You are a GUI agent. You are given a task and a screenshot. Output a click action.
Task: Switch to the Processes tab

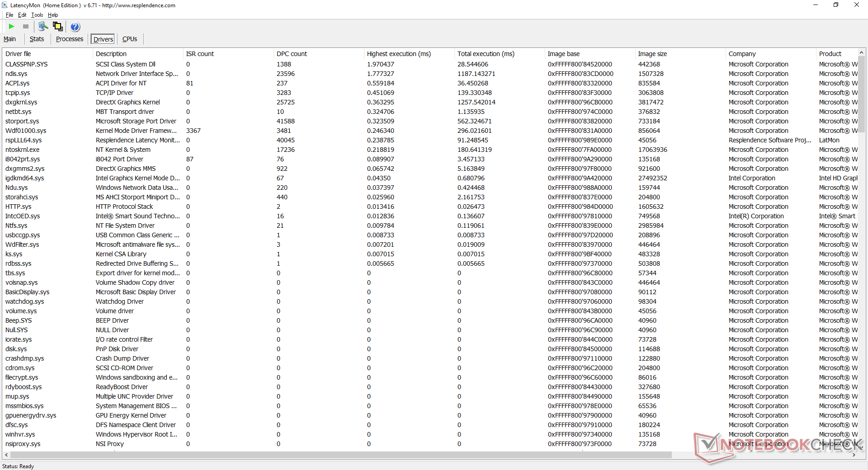[x=70, y=39]
